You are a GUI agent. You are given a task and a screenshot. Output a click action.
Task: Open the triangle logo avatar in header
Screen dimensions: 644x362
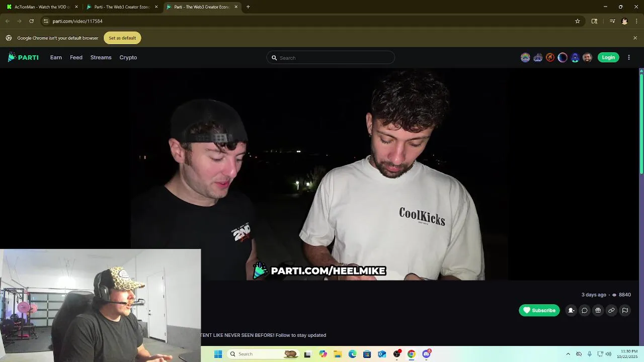click(538, 57)
